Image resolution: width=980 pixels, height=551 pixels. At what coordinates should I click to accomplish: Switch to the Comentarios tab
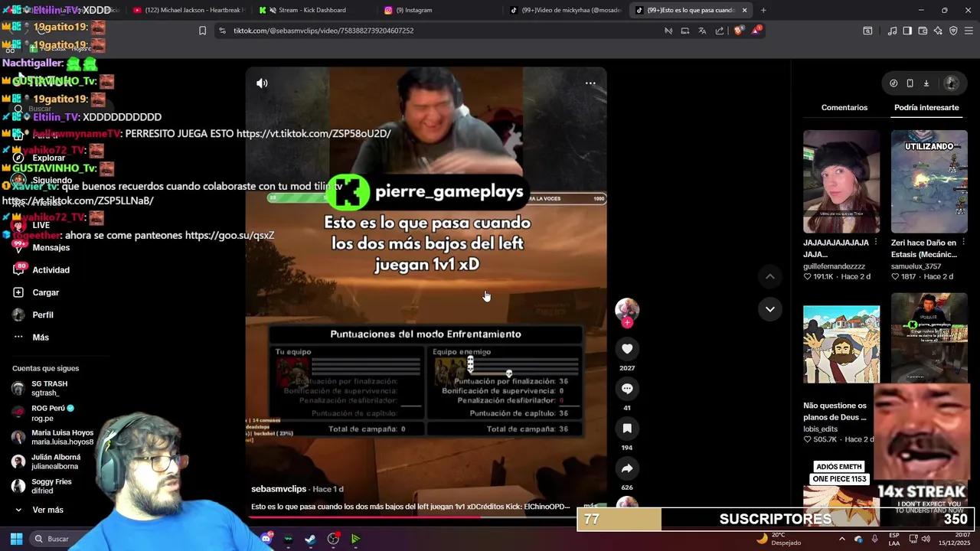[844, 108]
